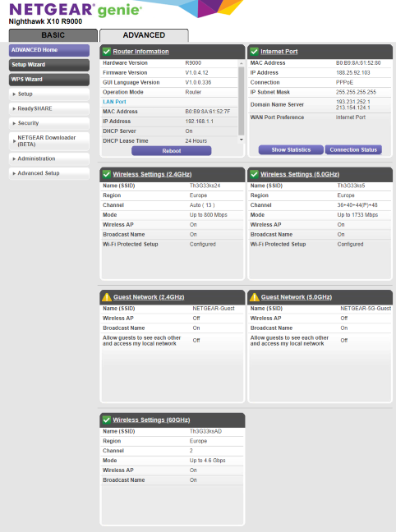Expand the Security menu section
The height and width of the screenshot is (532, 396).
pos(49,123)
